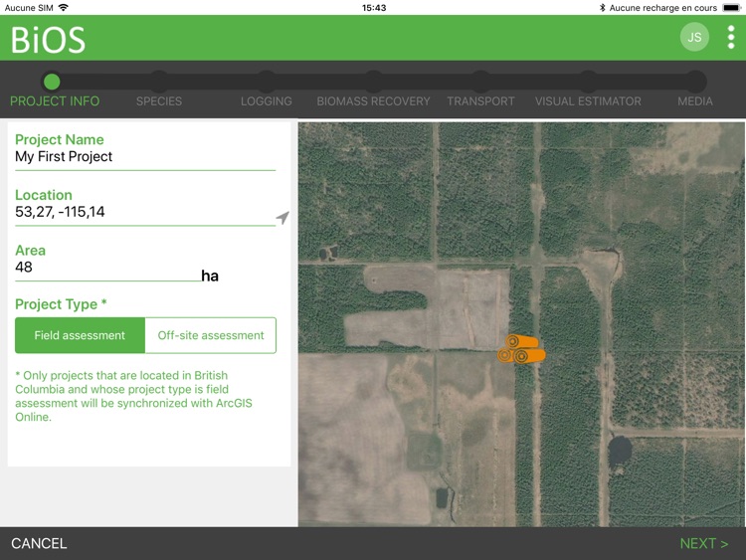Select the orange log marker on map

pyautogui.click(x=521, y=349)
